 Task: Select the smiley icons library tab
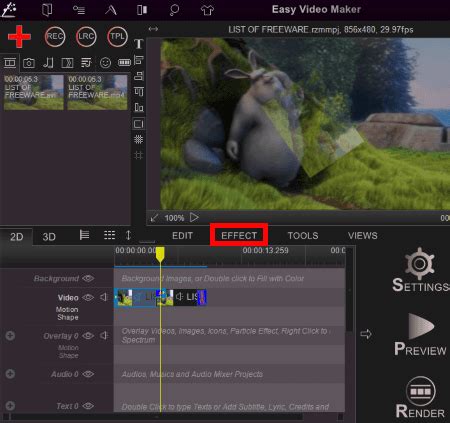(x=105, y=63)
